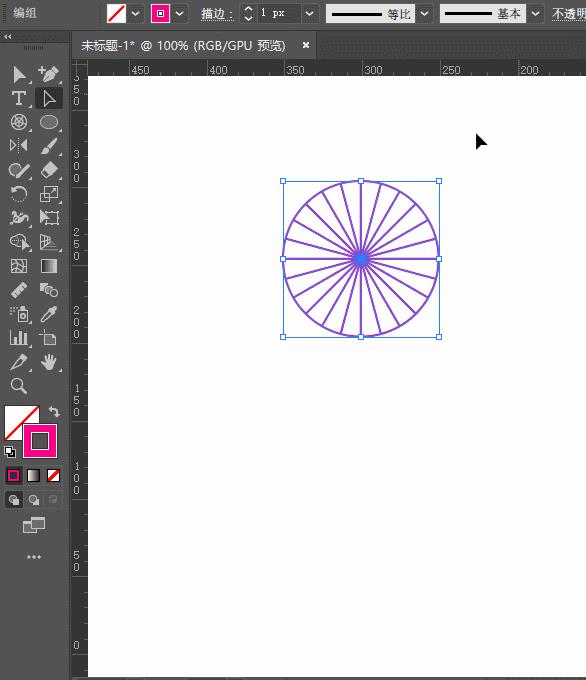Set paint mode to None
Image resolution: width=586 pixels, height=680 pixels.
53,475
